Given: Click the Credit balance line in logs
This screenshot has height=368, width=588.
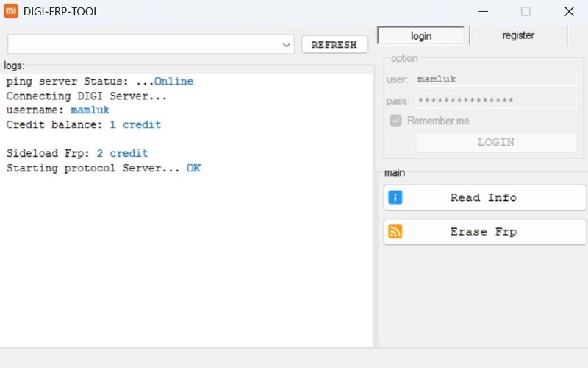Looking at the screenshot, I should pos(84,124).
